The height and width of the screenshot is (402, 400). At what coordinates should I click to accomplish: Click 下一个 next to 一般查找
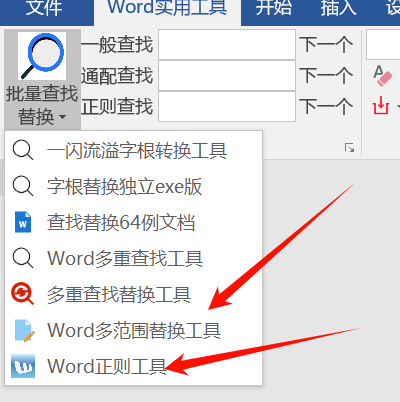point(326,45)
